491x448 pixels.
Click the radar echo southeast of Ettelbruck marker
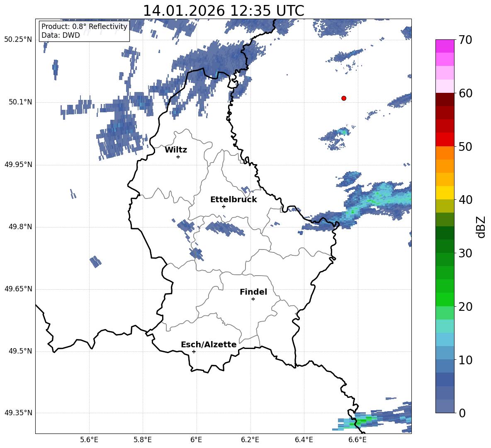226,228
